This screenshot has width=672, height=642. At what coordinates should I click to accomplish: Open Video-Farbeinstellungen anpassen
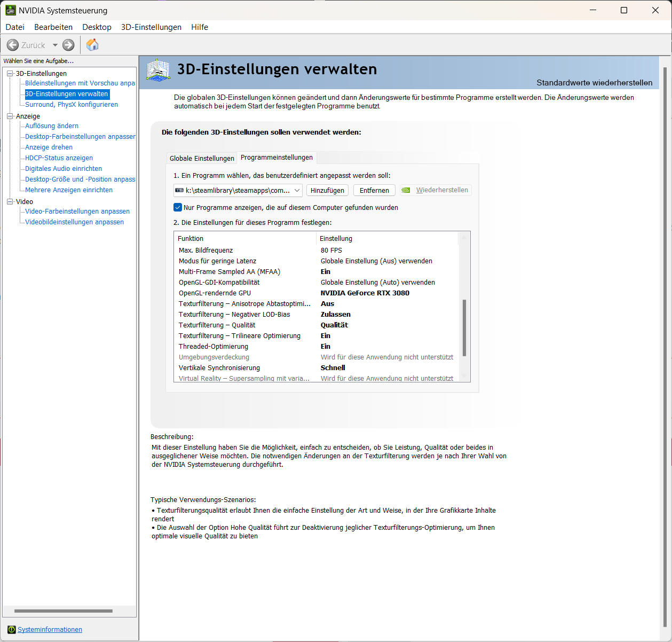point(77,212)
